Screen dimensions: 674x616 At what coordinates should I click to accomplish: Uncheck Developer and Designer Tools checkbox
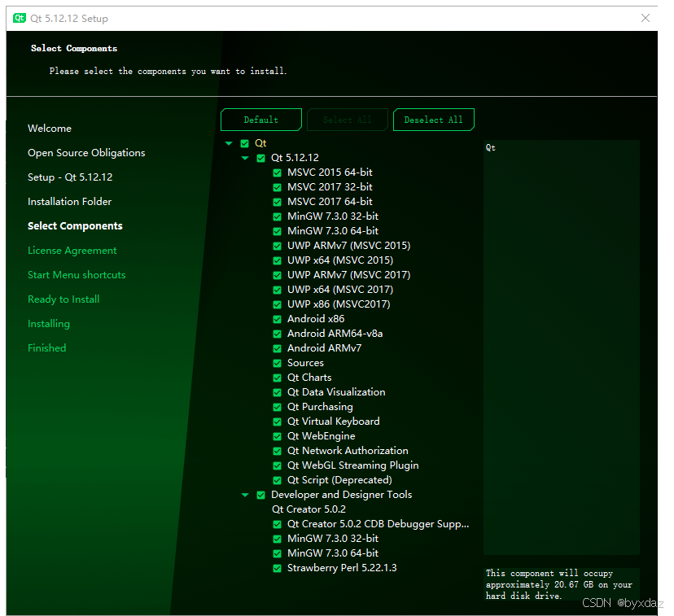click(261, 495)
